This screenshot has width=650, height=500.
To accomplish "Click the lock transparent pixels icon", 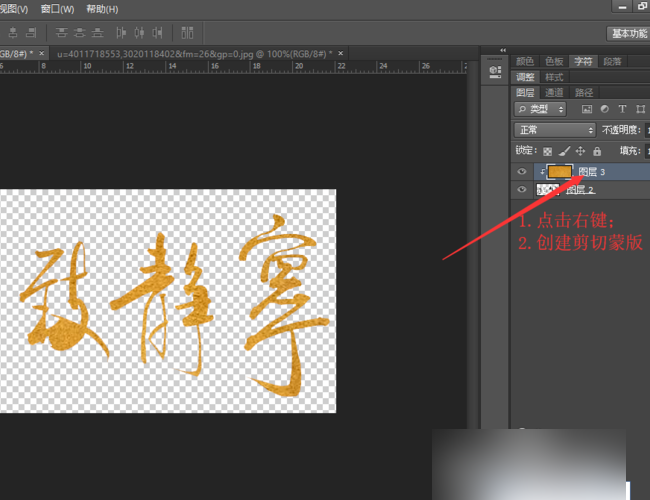I will 548,151.
